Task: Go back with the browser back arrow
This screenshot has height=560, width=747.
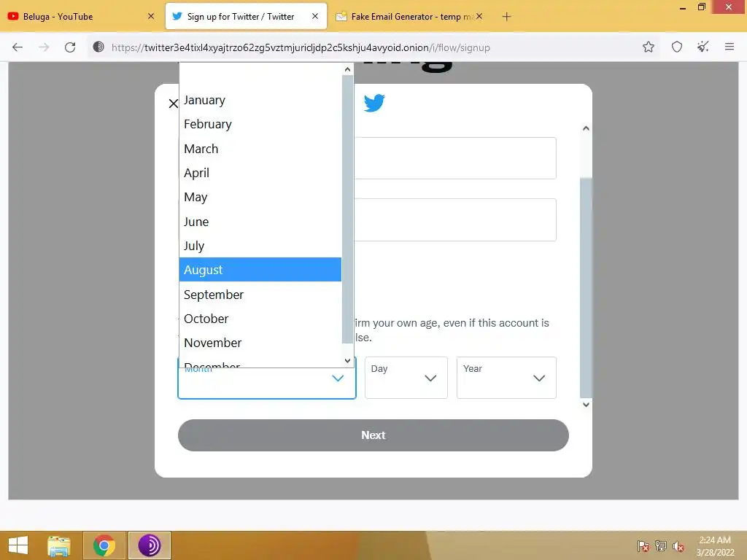Action: [18, 47]
